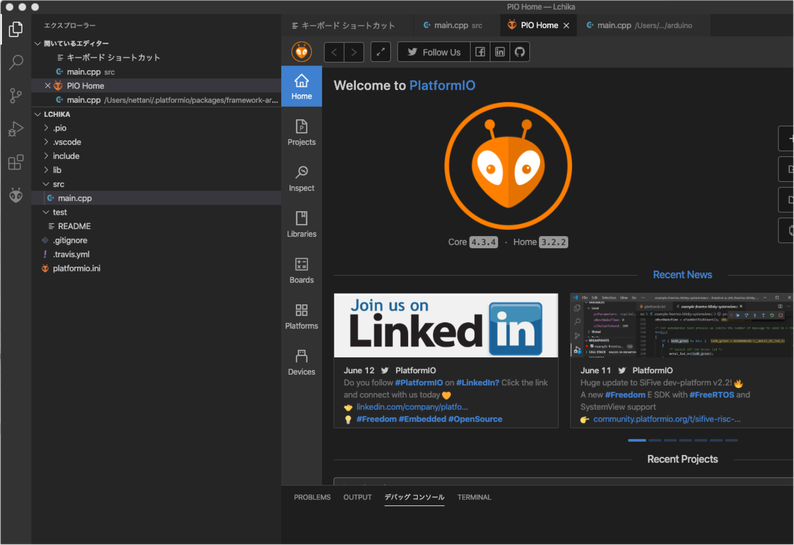Open platformio.ini in the explorer
This screenshot has height=545, width=794.
tap(76, 269)
